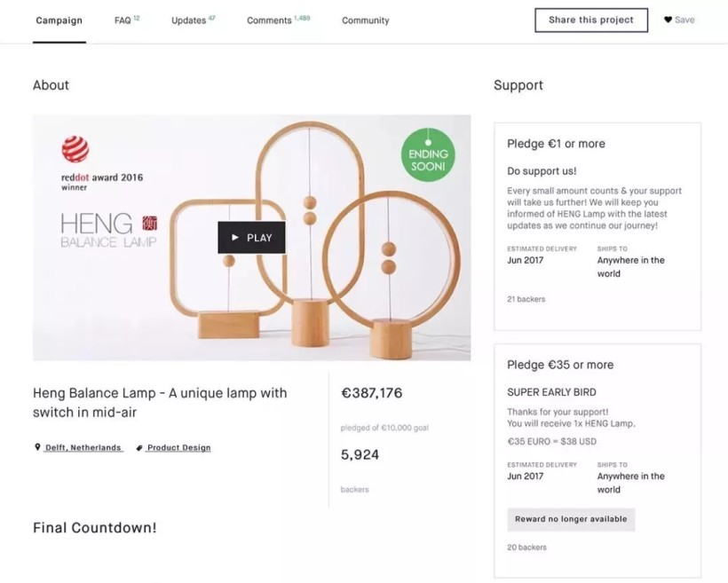The image size is (728, 583).
Task: Click the green Ending Soon badge
Action: pyautogui.click(x=428, y=154)
